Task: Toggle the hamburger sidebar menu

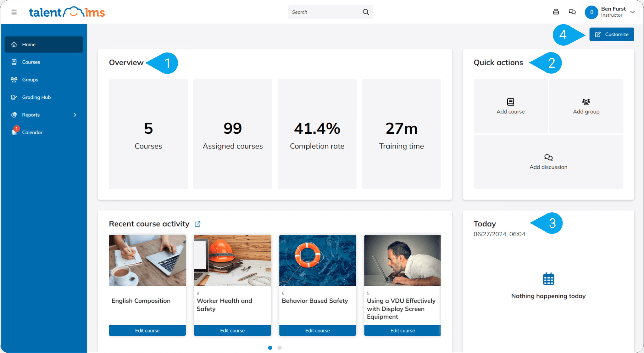Action: tap(14, 12)
